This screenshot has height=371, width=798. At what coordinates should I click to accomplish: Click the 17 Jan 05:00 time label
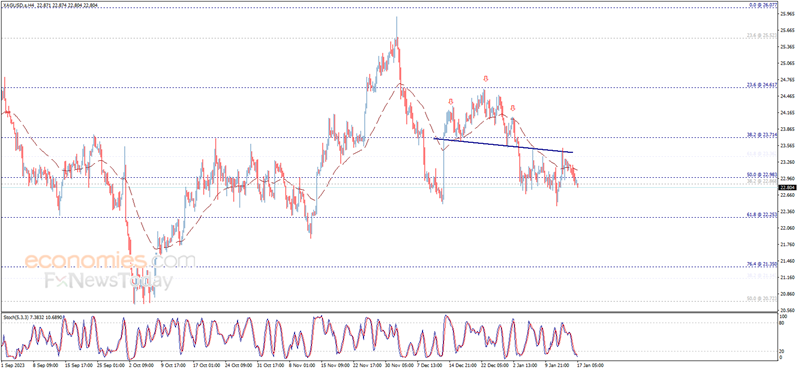[x=590, y=364]
